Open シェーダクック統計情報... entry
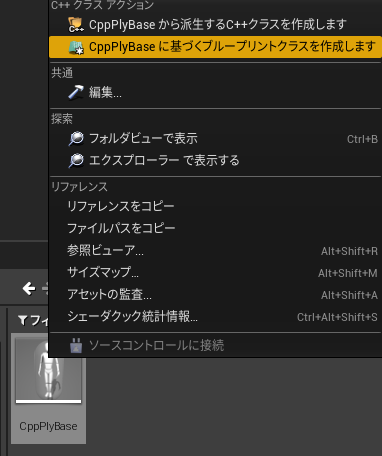 [215, 317]
